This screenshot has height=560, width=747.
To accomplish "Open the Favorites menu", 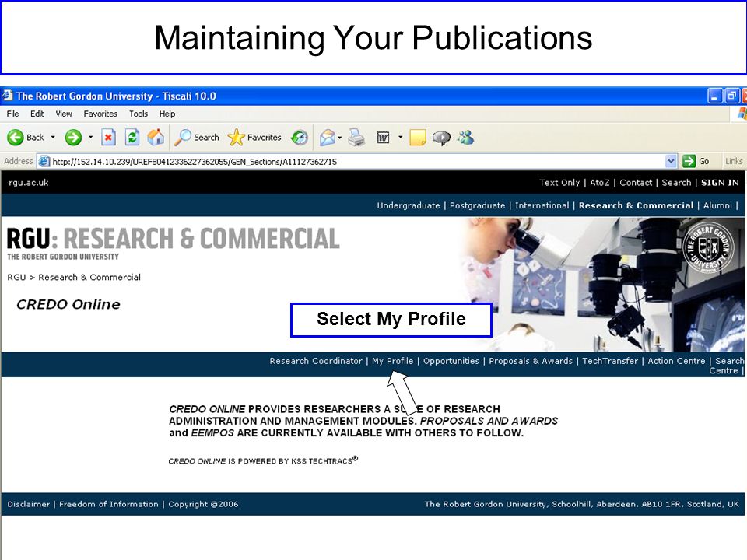I will tap(100, 114).
